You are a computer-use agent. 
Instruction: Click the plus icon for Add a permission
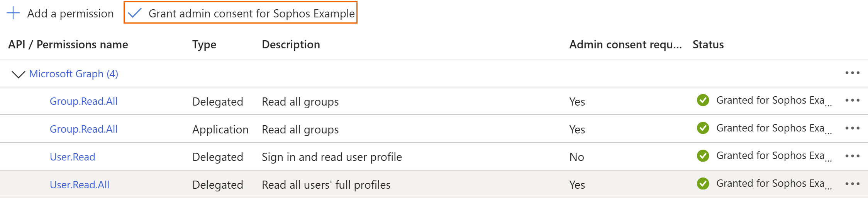click(x=13, y=13)
